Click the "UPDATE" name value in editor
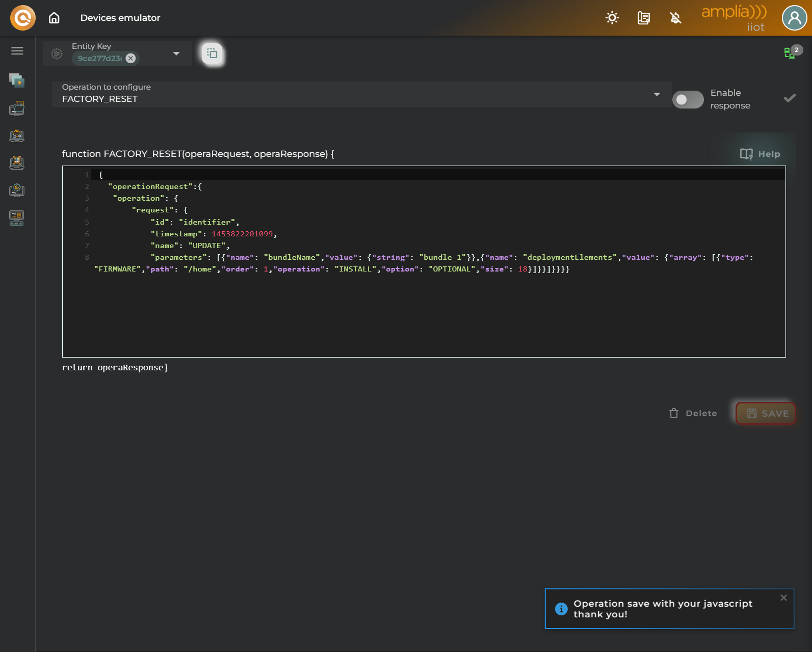Viewport: 812px width, 652px height. pyautogui.click(x=207, y=246)
